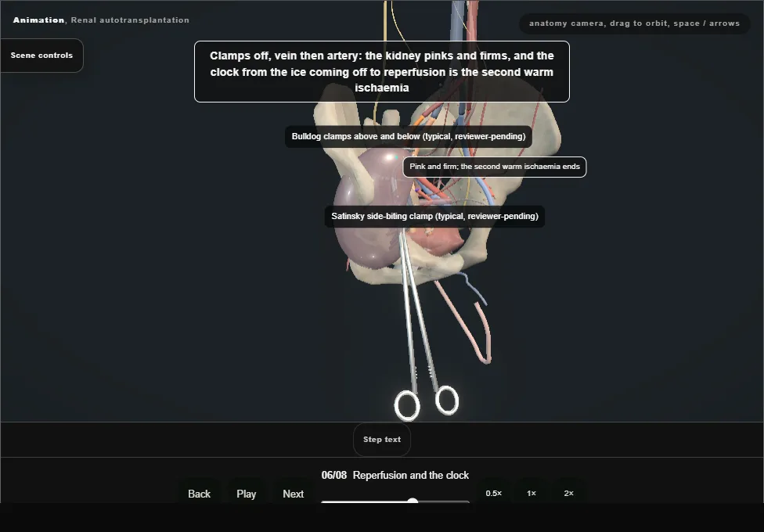Open the Scene controls panel

pos(41,56)
